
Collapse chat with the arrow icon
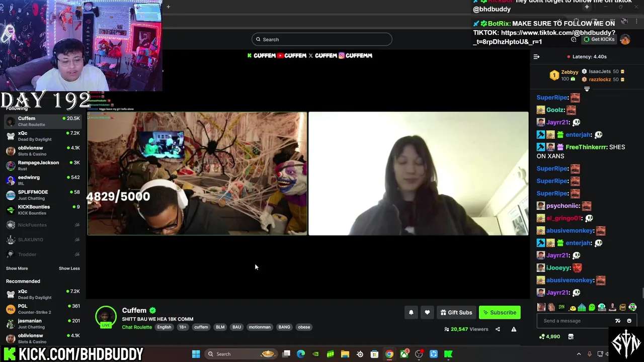click(x=536, y=57)
